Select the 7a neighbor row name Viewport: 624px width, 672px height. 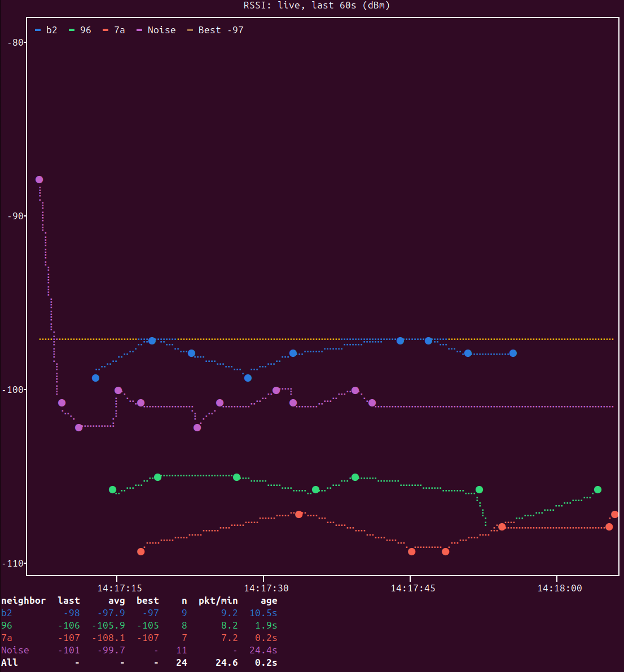6,638
